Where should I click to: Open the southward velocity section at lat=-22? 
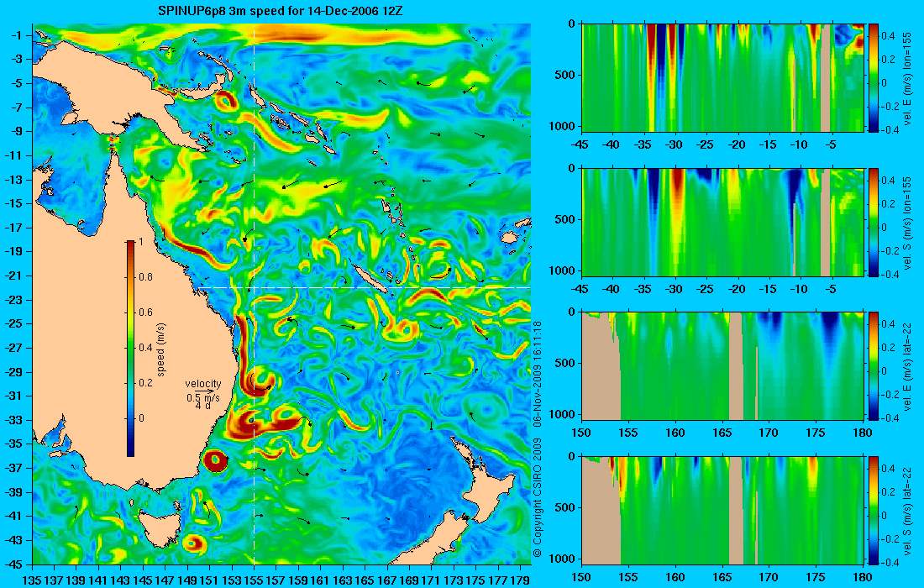click(722, 510)
